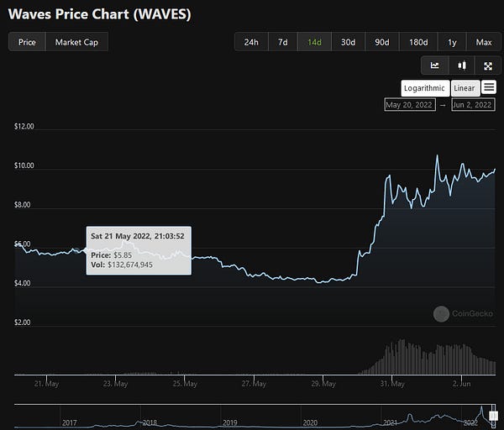The width and height of the screenshot is (504, 430).
Task: Open the chart in fullscreen mode
Action: tap(488, 66)
